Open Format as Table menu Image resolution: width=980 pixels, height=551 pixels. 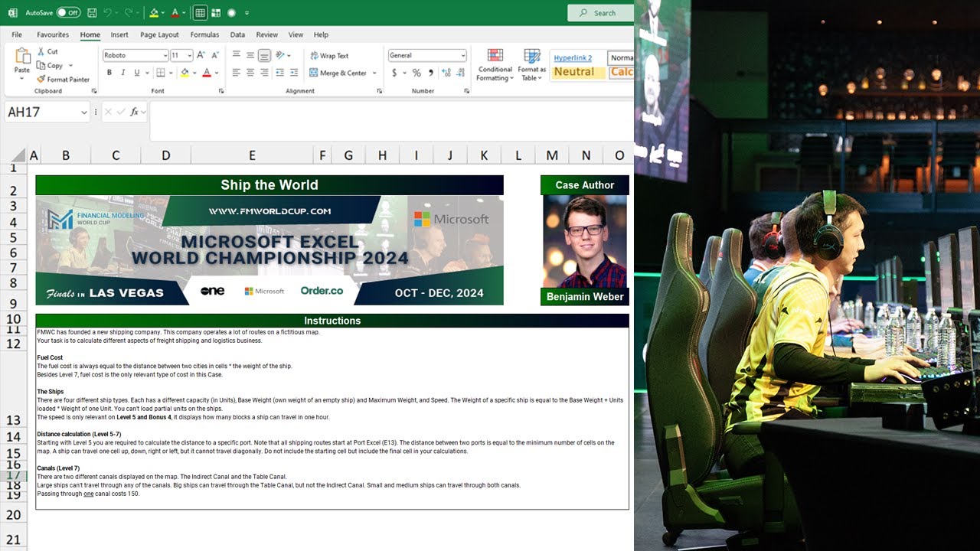tap(531, 65)
